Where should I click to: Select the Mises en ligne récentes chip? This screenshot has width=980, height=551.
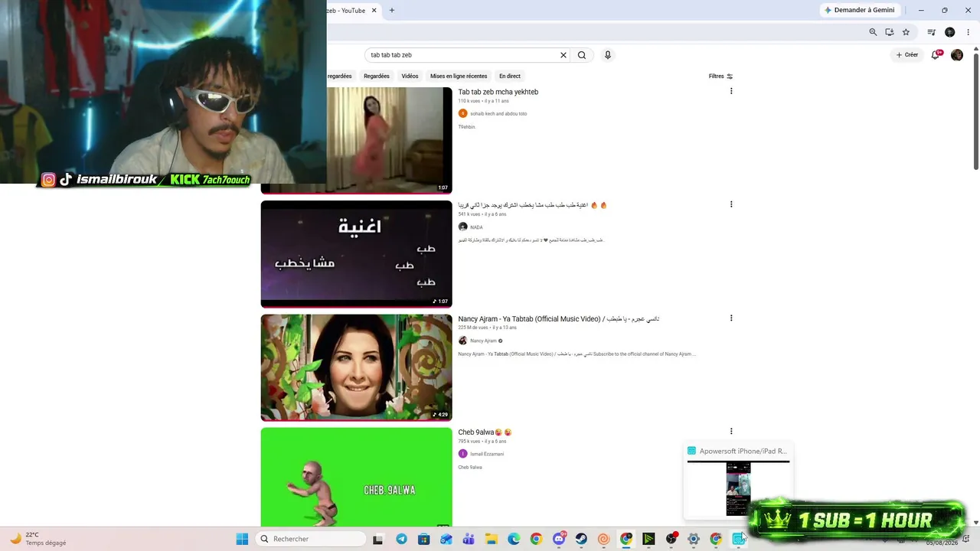click(459, 77)
